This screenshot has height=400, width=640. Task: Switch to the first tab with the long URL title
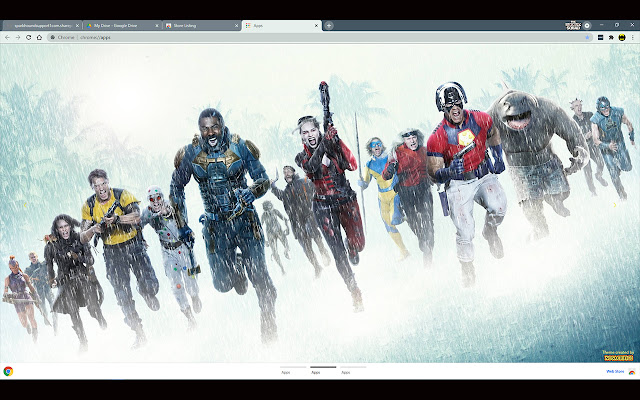[42, 25]
